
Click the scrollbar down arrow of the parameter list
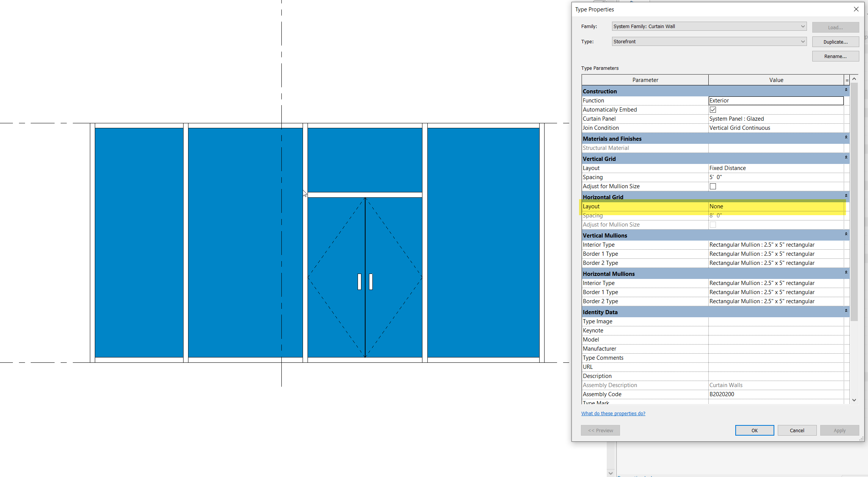click(x=854, y=400)
